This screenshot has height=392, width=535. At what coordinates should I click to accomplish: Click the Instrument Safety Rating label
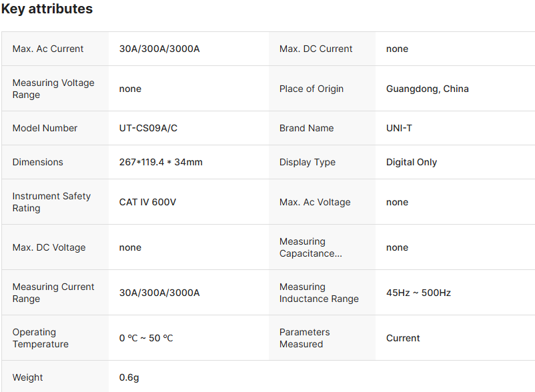[x=51, y=202]
